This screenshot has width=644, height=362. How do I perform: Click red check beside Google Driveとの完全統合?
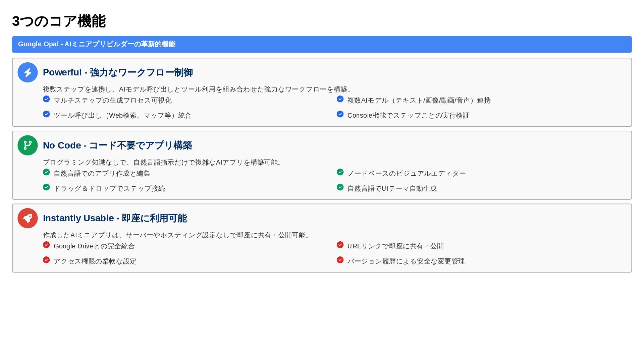(46, 245)
